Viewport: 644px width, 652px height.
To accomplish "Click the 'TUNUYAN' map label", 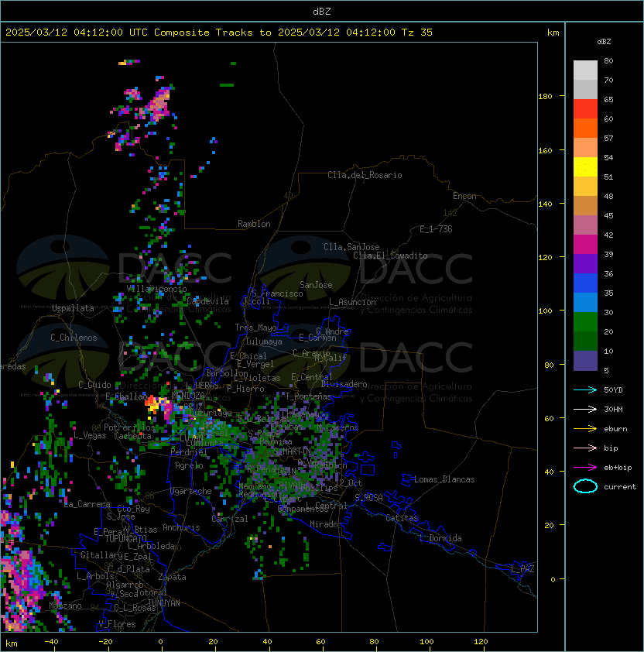I will point(164,603).
